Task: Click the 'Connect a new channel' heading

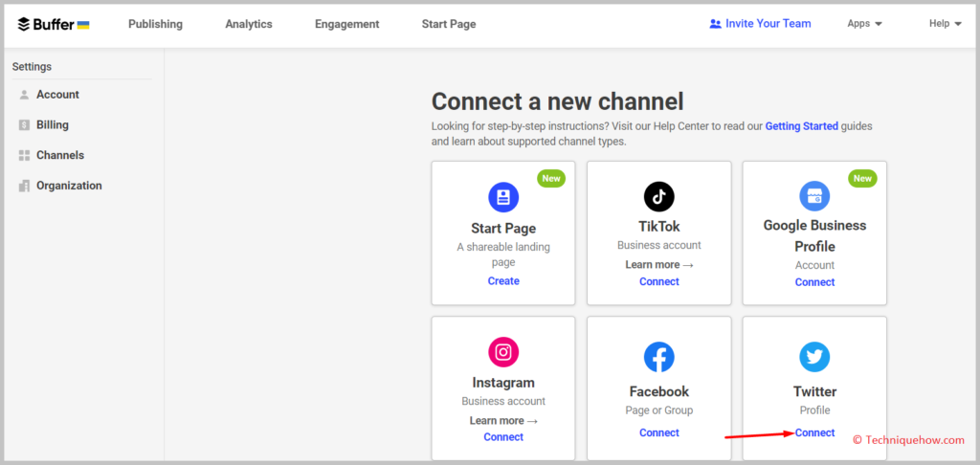Action: pyautogui.click(x=558, y=101)
